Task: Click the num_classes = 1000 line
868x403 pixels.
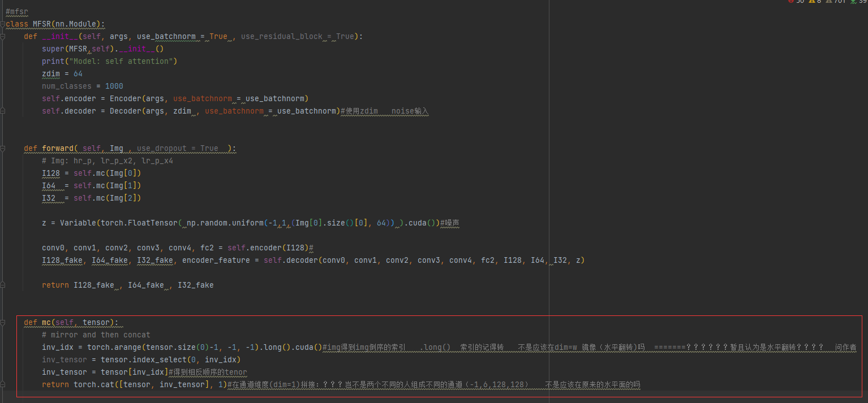Action: point(83,86)
